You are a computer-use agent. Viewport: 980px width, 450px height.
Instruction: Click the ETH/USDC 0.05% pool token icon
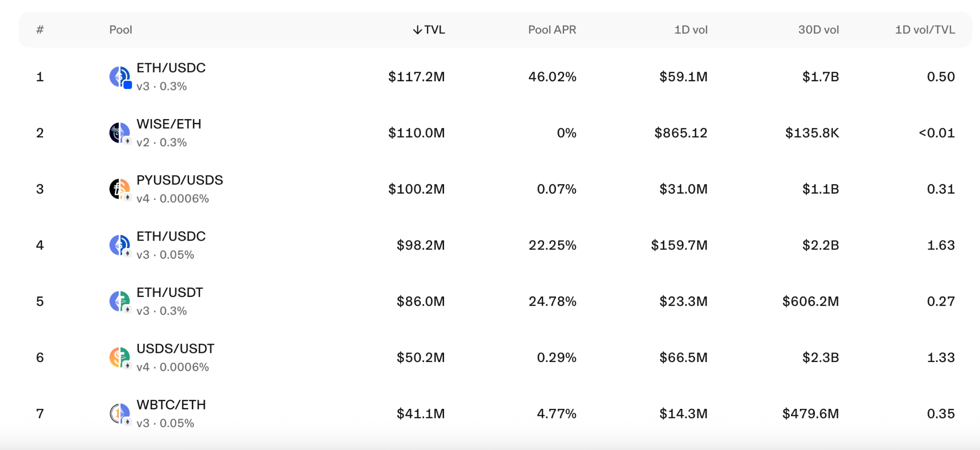[121, 245]
